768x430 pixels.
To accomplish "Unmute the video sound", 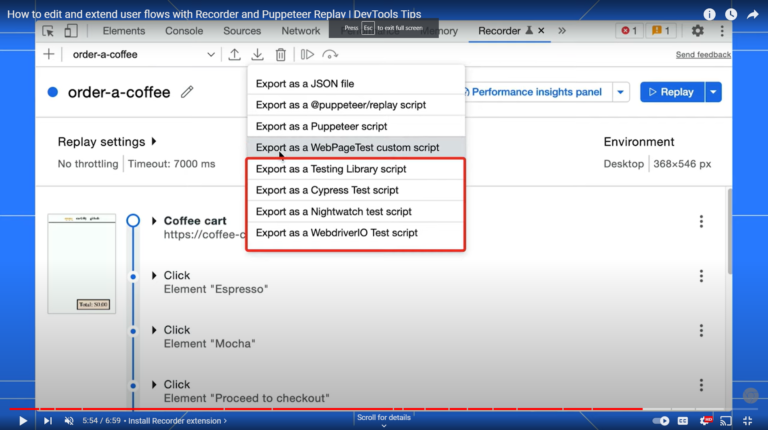I will point(69,421).
